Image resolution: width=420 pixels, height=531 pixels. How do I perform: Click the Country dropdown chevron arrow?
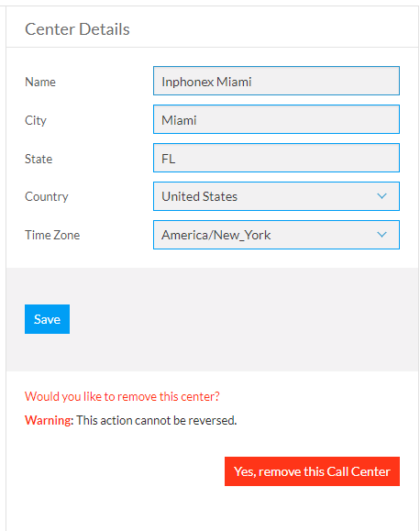[381, 196]
